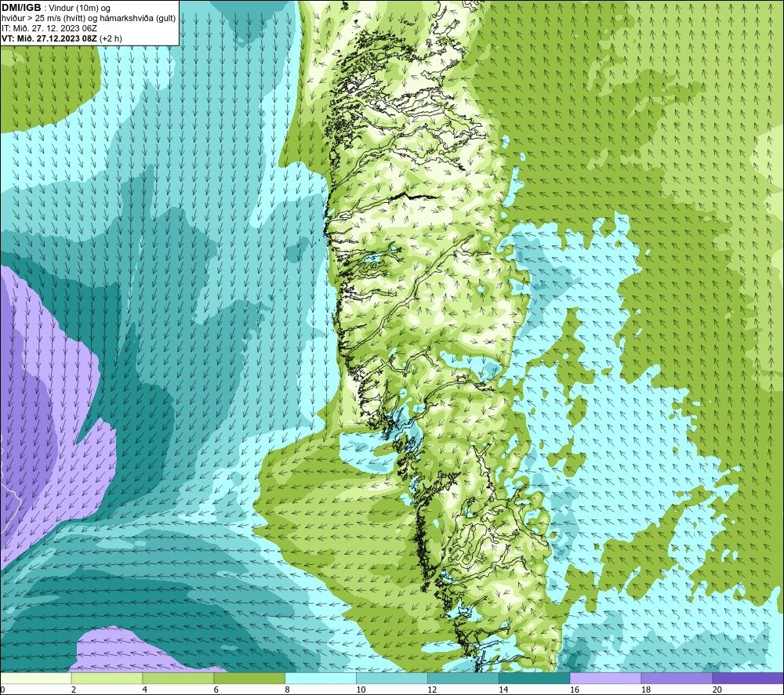Click the 0–2 m/s pale yellow legend swatch
Viewport: 784px width, 695px height.
tap(36, 678)
